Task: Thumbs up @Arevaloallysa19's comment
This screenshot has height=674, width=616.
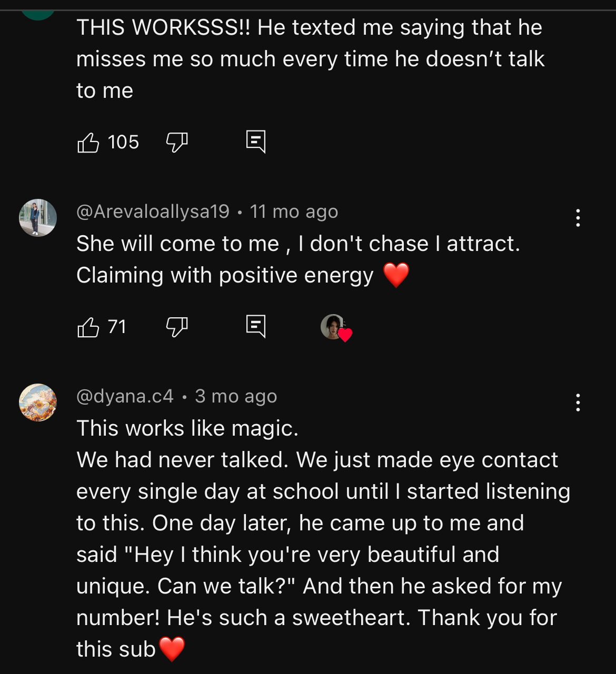Action: 88,327
